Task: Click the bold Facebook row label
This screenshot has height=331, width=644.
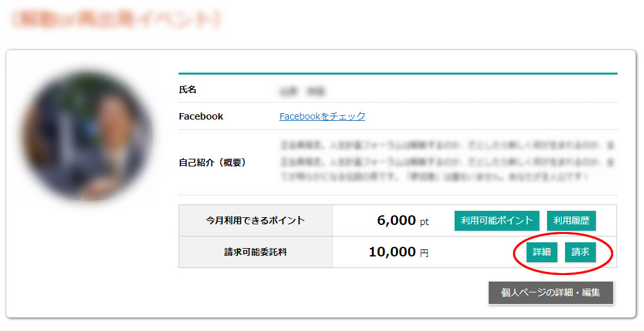Action: [201, 116]
